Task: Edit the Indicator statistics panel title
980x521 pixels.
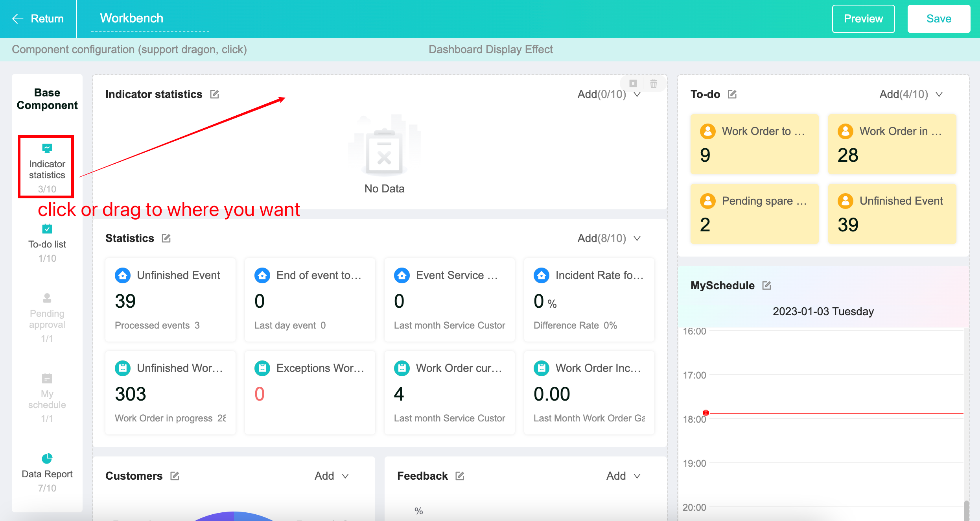Action: click(x=214, y=94)
